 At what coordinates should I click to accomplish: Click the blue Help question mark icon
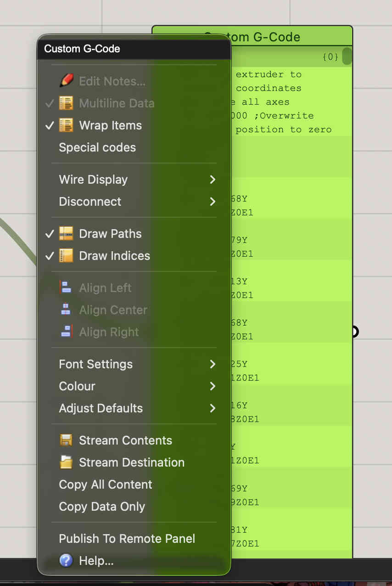(66, 561)
